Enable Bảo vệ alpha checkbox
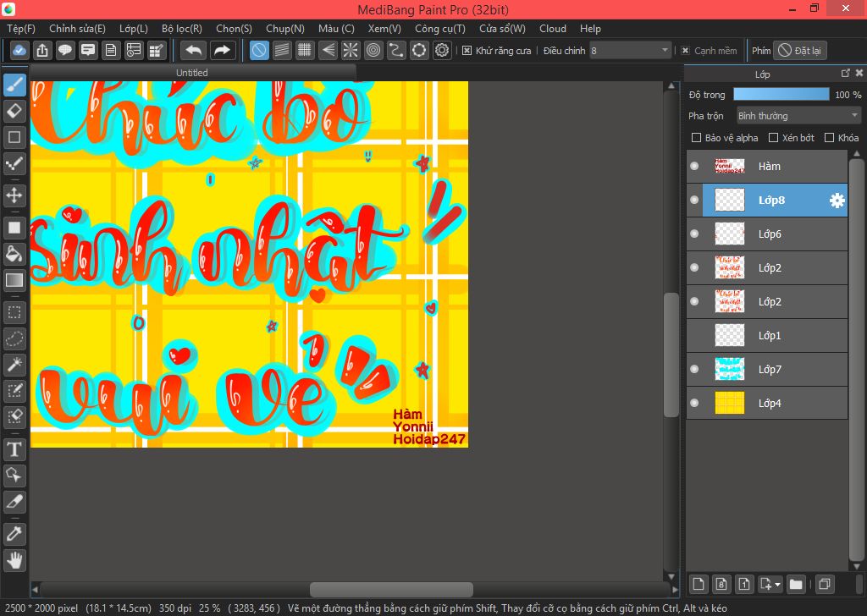 pyautogui.click(x=697, y=138)
